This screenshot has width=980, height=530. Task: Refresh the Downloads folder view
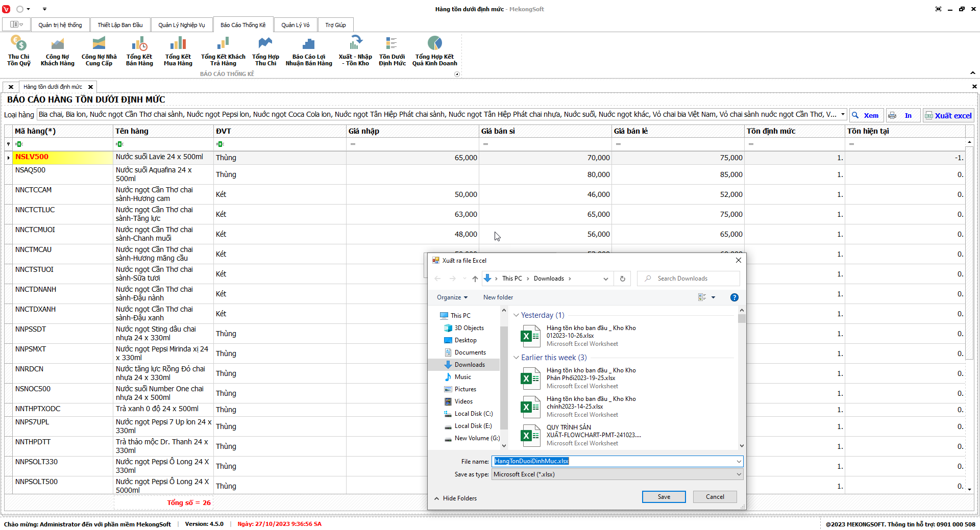622,279
